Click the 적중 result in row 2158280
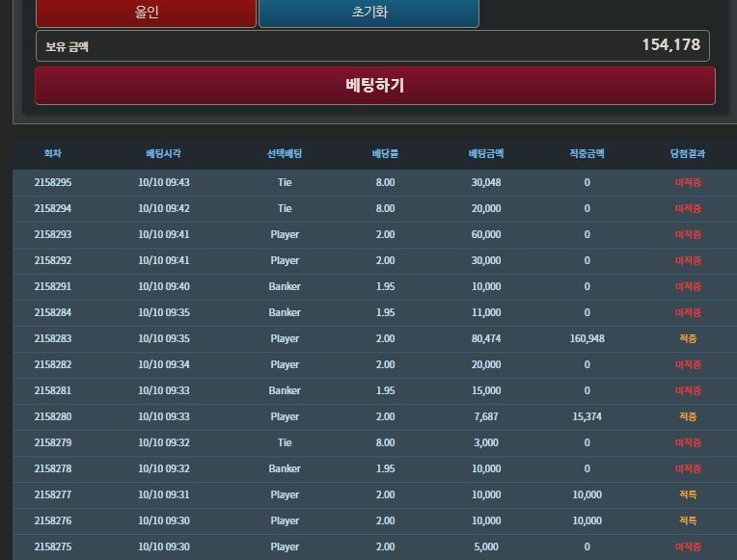 [688, 416]
